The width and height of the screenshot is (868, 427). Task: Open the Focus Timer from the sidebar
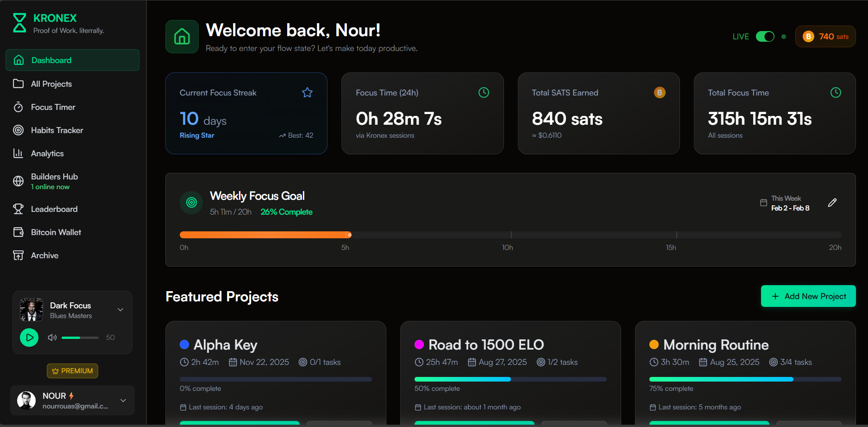[x=52, y=107]
